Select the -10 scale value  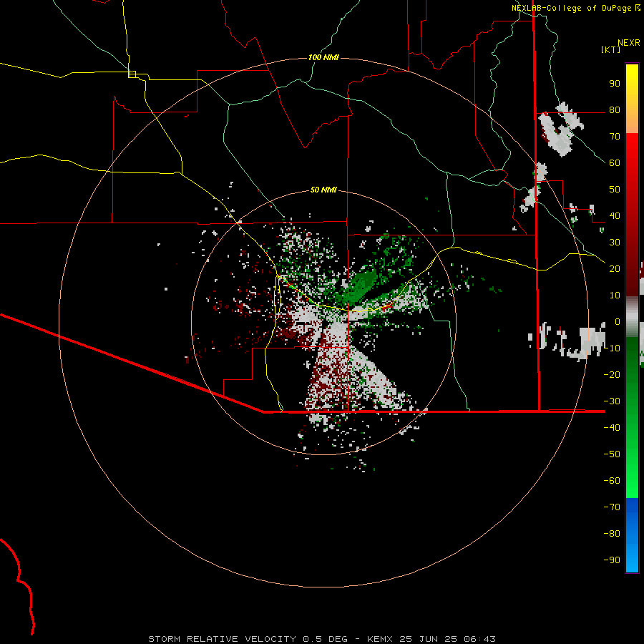tap(612, 348)
